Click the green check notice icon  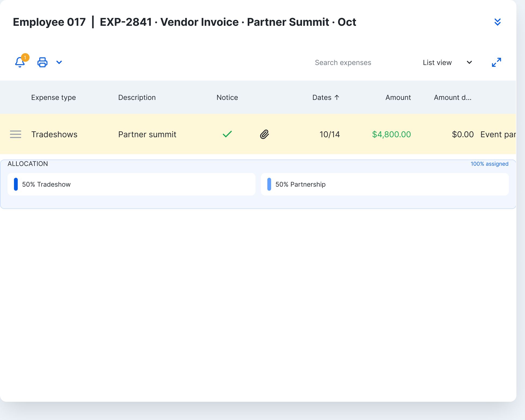point(227,134)
